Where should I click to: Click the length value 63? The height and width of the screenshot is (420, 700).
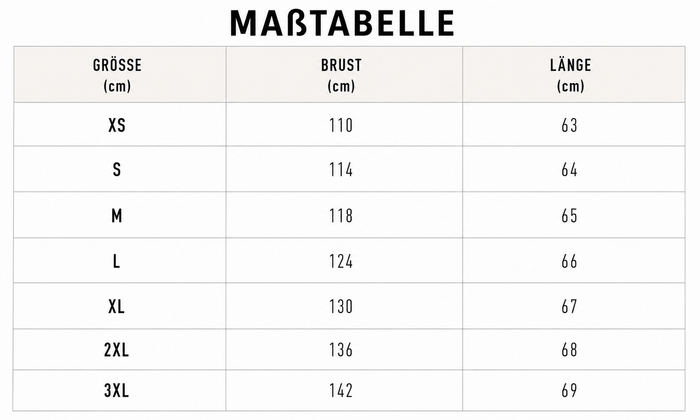570,125
